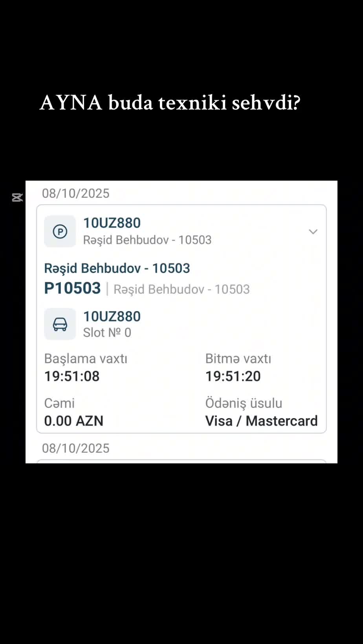
Task: Select the P10503 zone code
Action: click(x=73, y=288)
